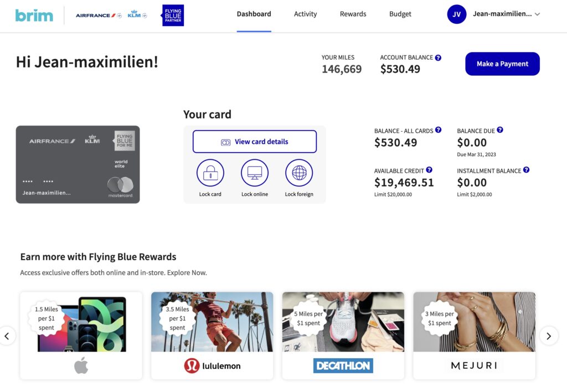Select View card details
This screenshot has width=567, height=392.
coord(254,141)
